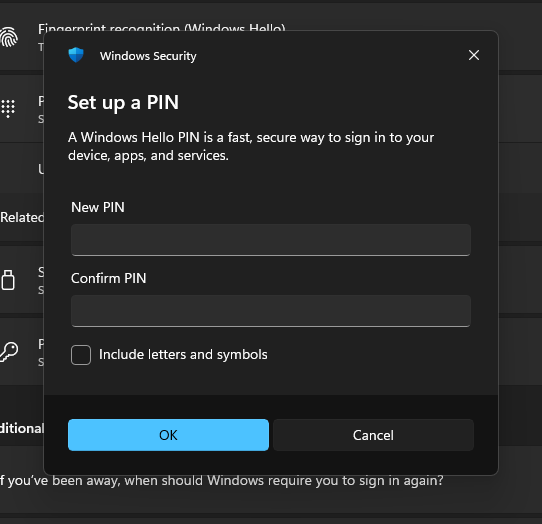Viewport: 542px width, 524px height.
Task: Confirm PIN setup with OK button
Action: tap(168, 435)
